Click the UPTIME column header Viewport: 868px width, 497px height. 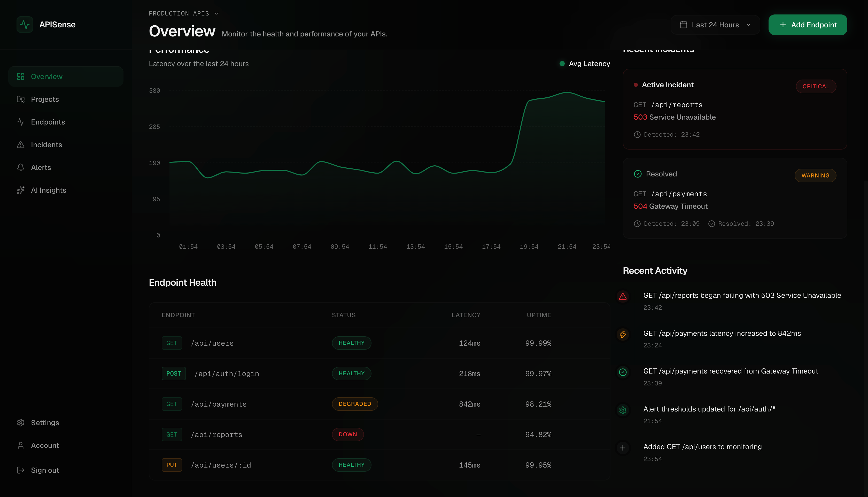tap(539, 315)
